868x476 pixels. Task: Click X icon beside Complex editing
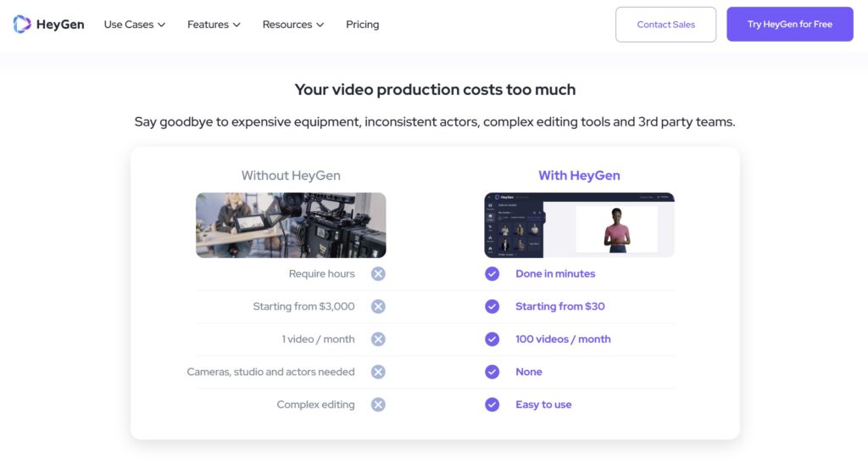pyautogui.click(x=378, y=405)
